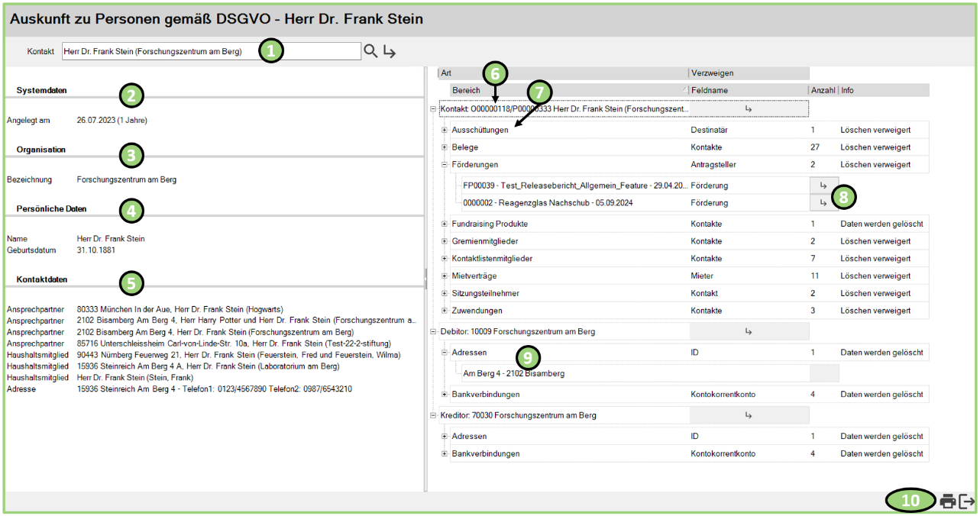
Task: Click the vertical splitter between panels
Action: point(425,273)
